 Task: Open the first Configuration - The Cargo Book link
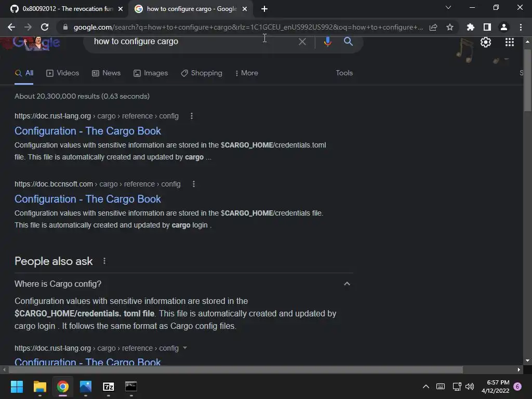click(87, 131)
